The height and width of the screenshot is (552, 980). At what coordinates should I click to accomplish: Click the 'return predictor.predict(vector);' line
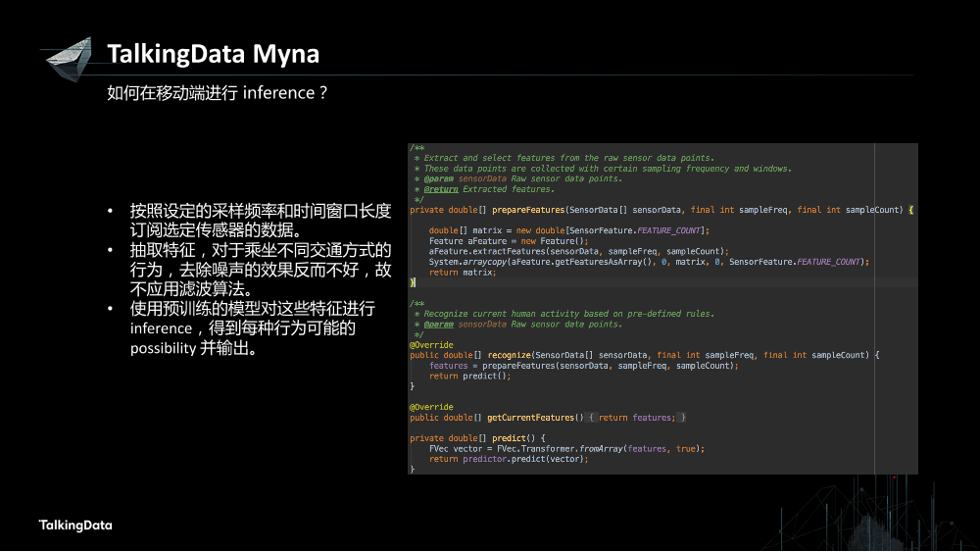(508, 459)
